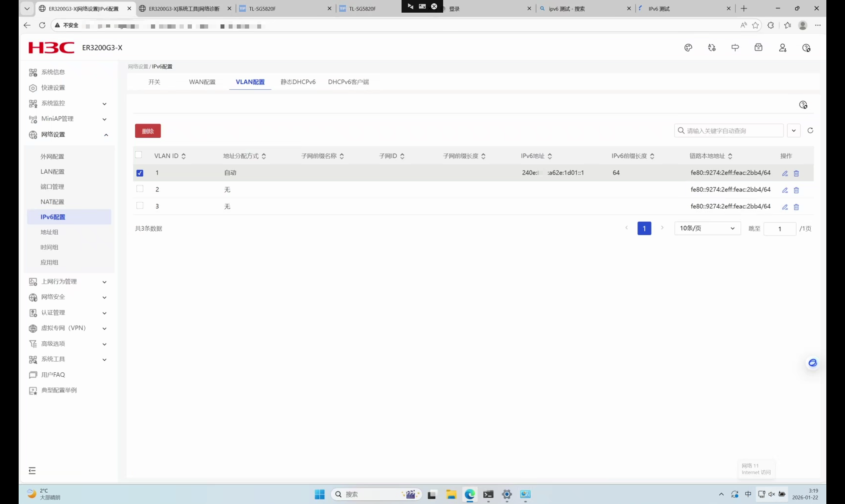845x504 pixels.
Task: Click trash icon for VLAN 2 row
Action: 796,190
